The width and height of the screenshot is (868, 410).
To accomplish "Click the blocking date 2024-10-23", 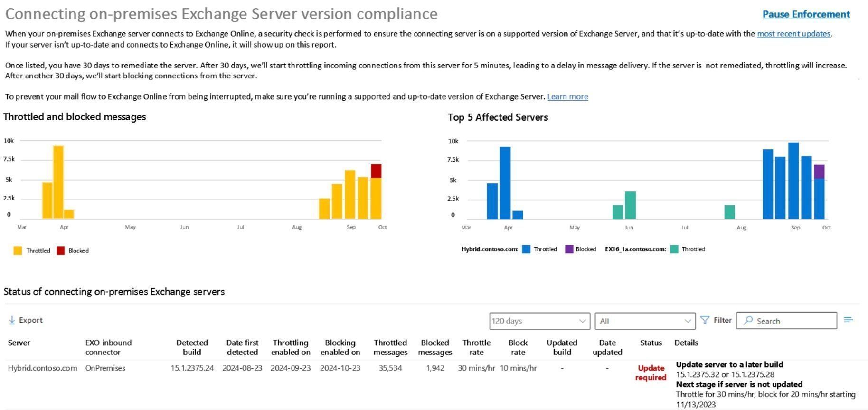I will (340, 368).
